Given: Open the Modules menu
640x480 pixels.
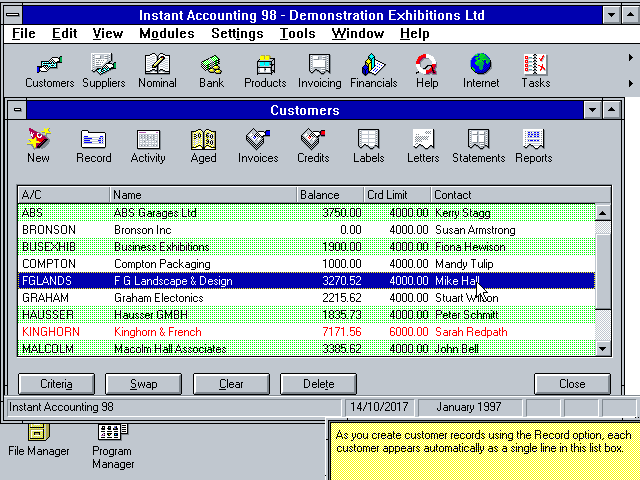Looking at the screenshot, I should [167, 33].
